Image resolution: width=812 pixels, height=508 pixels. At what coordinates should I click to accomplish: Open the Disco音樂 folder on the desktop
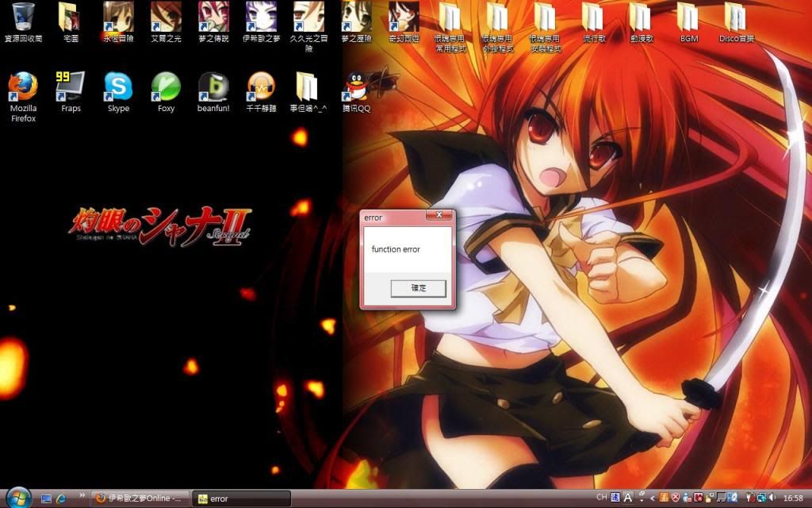[737, 21]
